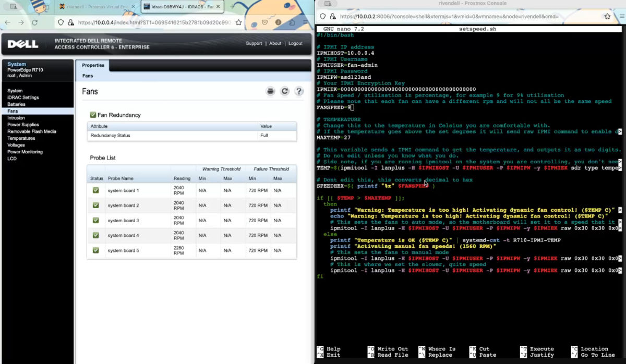The image size is (626, 364).
Task: Click the Pocket save icon in the toolbar
Action: pyautogui.click(x=266, y=23)
